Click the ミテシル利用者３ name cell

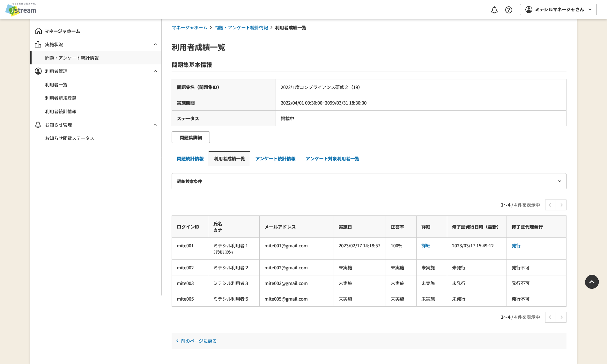234,283
